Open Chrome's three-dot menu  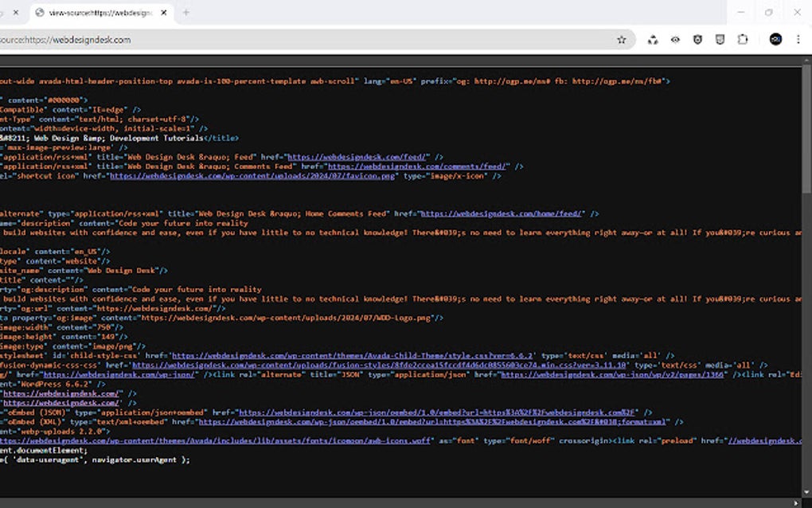798,39
